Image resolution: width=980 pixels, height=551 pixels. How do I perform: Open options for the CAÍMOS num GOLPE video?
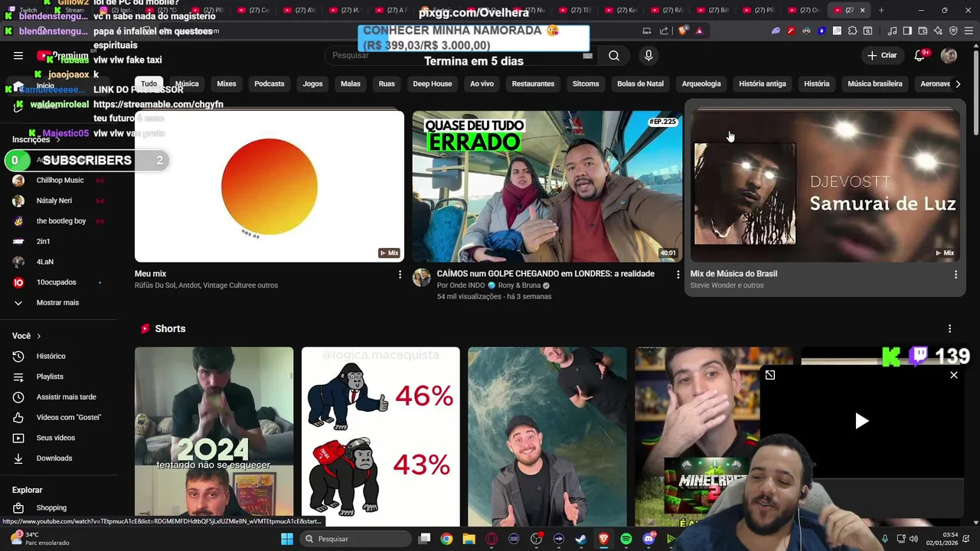[678, 274]
